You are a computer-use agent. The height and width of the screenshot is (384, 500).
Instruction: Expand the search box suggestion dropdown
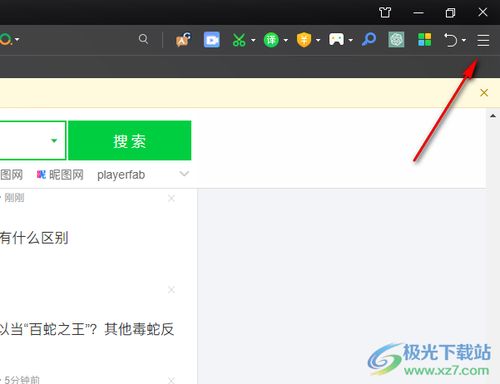click(x=54, y=141)
